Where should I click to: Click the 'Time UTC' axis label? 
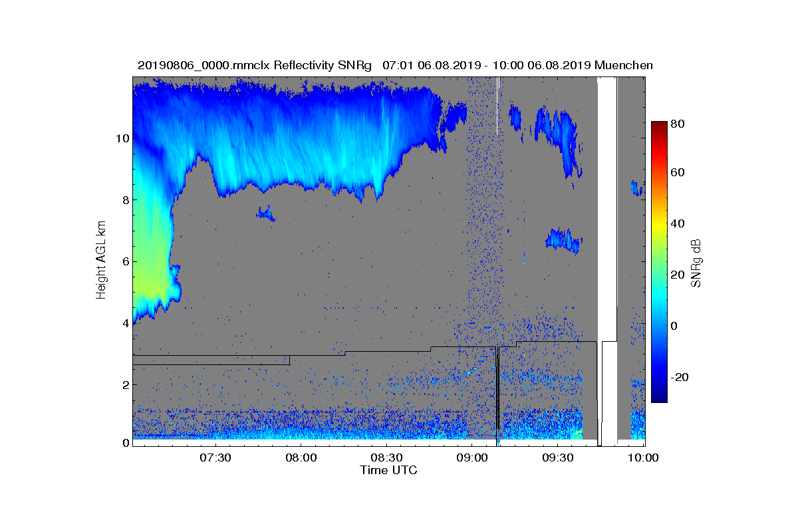click(x=389, y=470)
